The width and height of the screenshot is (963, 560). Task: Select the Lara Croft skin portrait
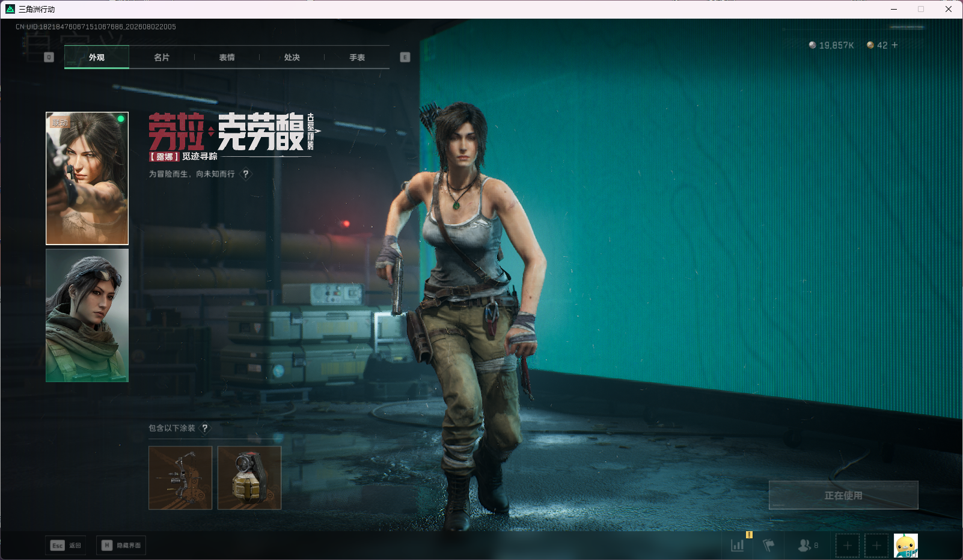tap(87, 178)
